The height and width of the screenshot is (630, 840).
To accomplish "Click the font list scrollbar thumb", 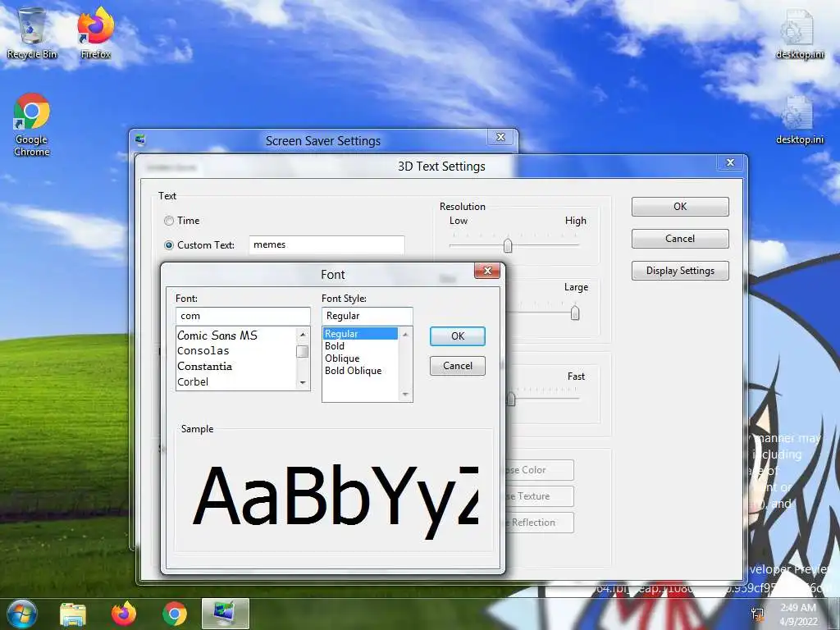I will tap(303, 351).
